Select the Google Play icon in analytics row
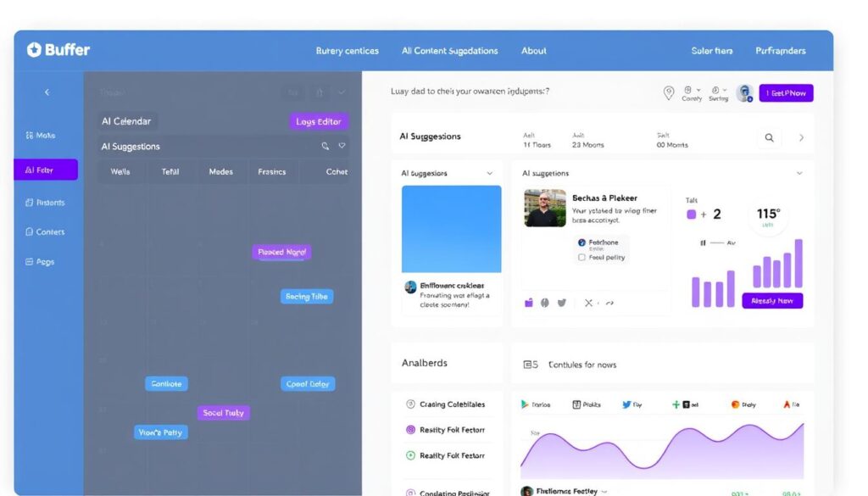 [x=524, y=404]
